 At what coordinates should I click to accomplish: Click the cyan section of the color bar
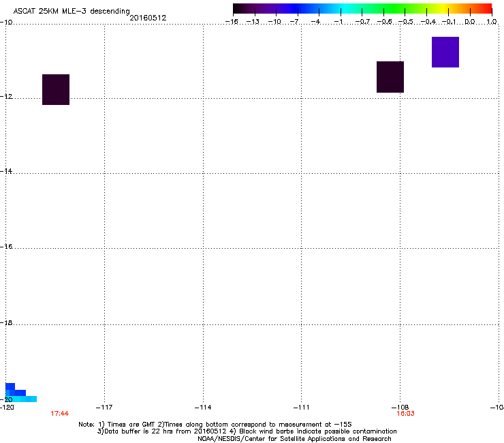point(345,8)
